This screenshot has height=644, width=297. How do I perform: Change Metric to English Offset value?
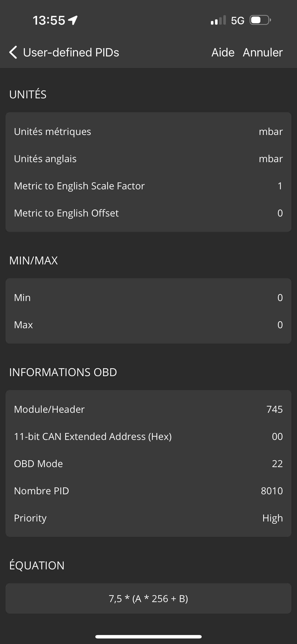pos(148,213)
